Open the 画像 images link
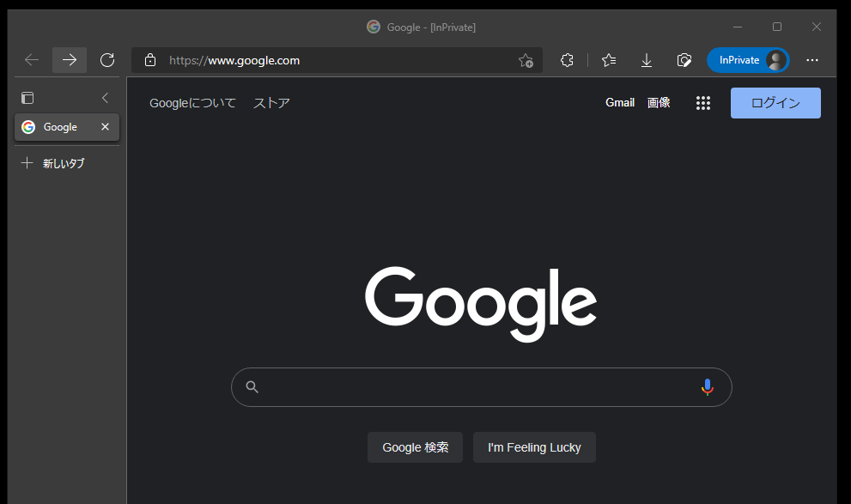Screen dimensions: 851x504 (659, 102)
